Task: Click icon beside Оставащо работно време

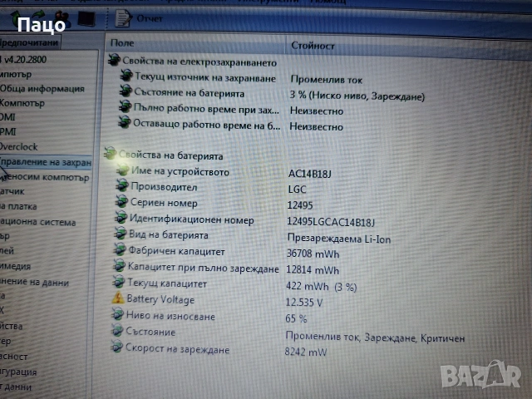Action: pos(124,122)
